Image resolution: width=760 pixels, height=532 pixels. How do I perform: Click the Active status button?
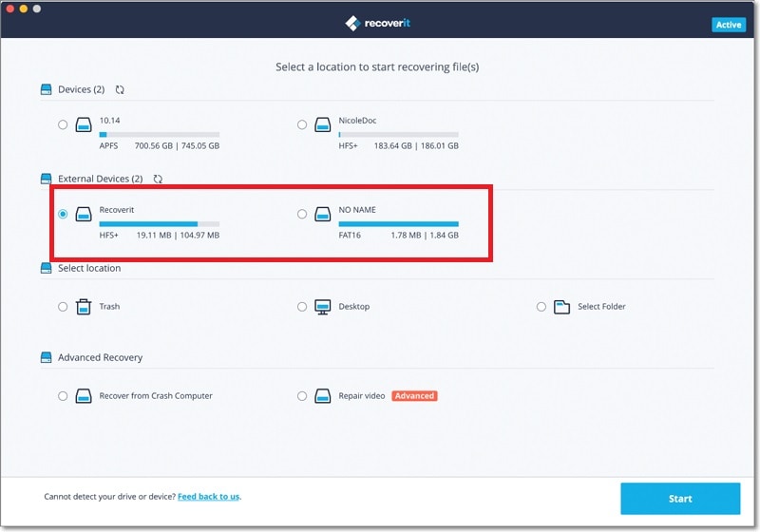tap(729, 25)
